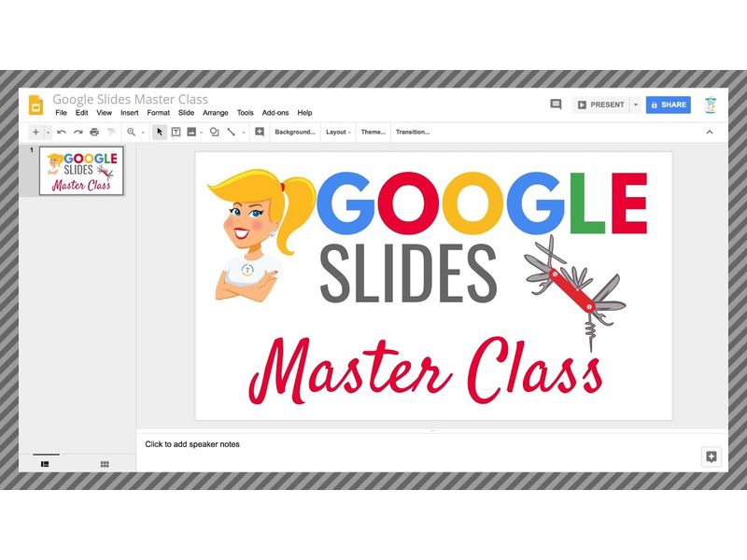Insert a text box
747x560 pixels.
pyautogui.click(x=174, y=133)
